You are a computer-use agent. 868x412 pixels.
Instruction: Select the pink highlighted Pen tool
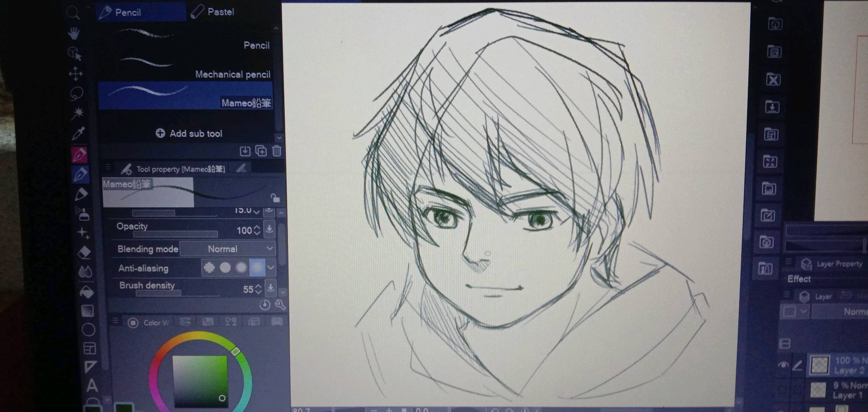click(79, 154)
